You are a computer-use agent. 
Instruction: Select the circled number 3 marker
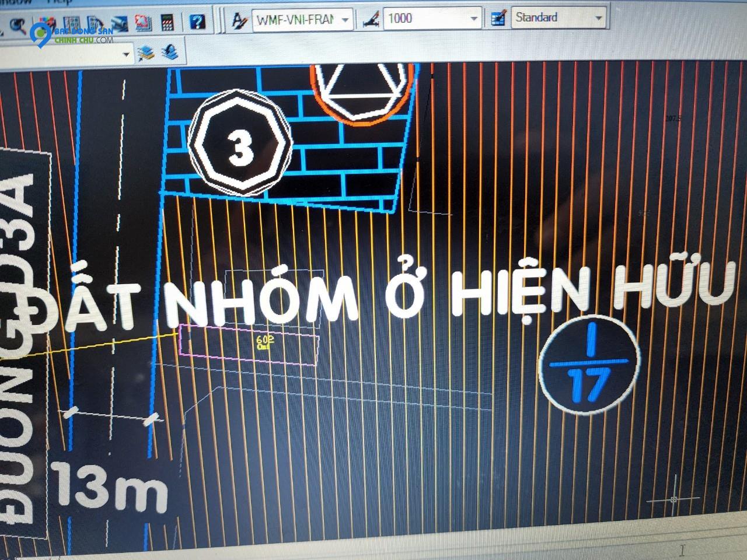pyautogui.click(x=239, y=143)
